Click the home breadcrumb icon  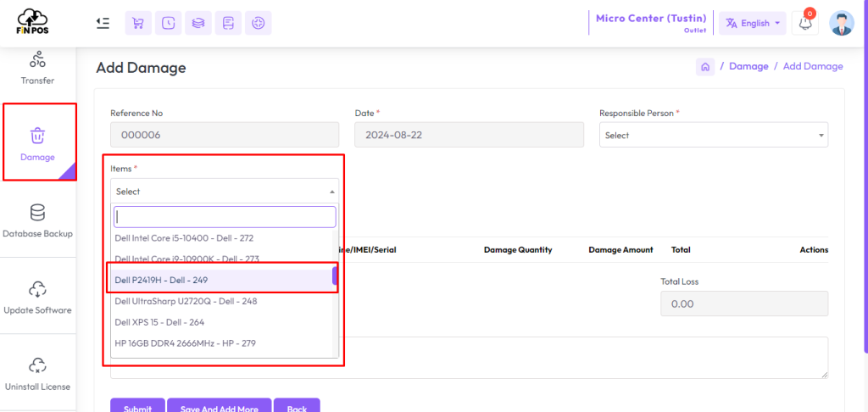(x=705, y=66)
